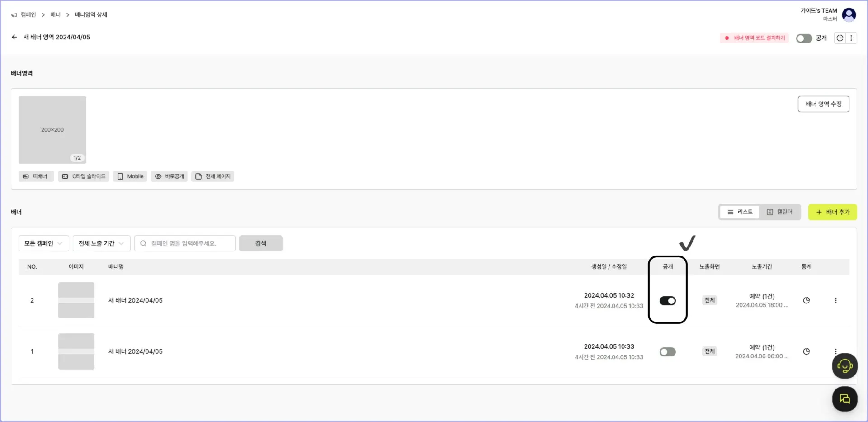868x422 pixels.
Task: Open the chat bubble widget
Action: coord(844,398)
